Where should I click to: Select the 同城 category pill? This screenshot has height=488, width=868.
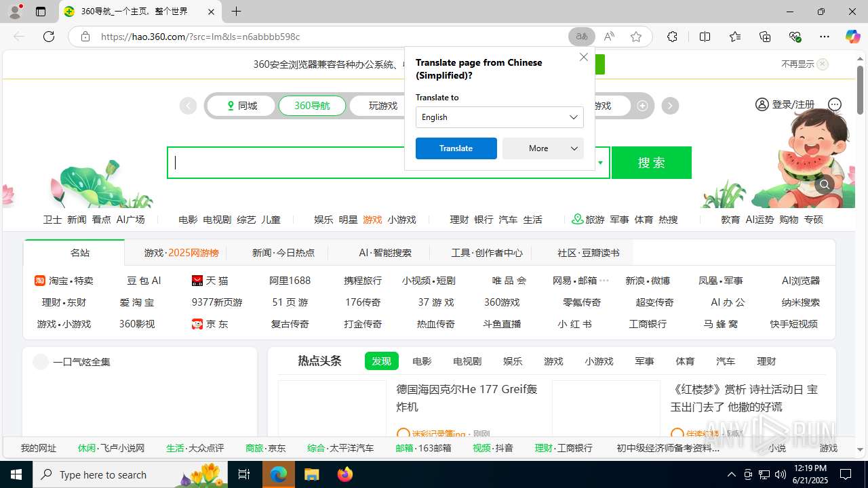click(242, 106)
